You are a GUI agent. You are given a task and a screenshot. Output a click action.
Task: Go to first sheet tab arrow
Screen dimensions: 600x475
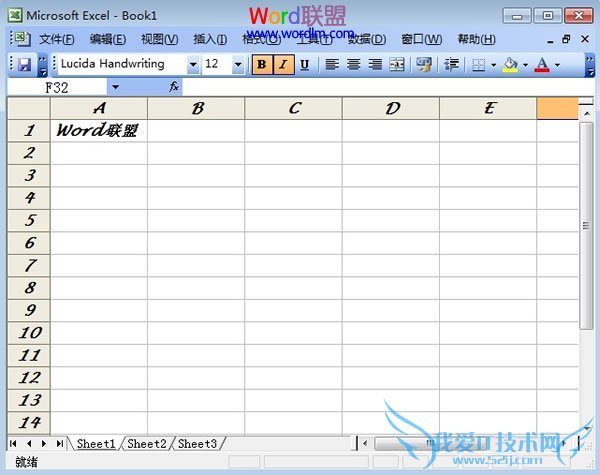click(13, 444)
